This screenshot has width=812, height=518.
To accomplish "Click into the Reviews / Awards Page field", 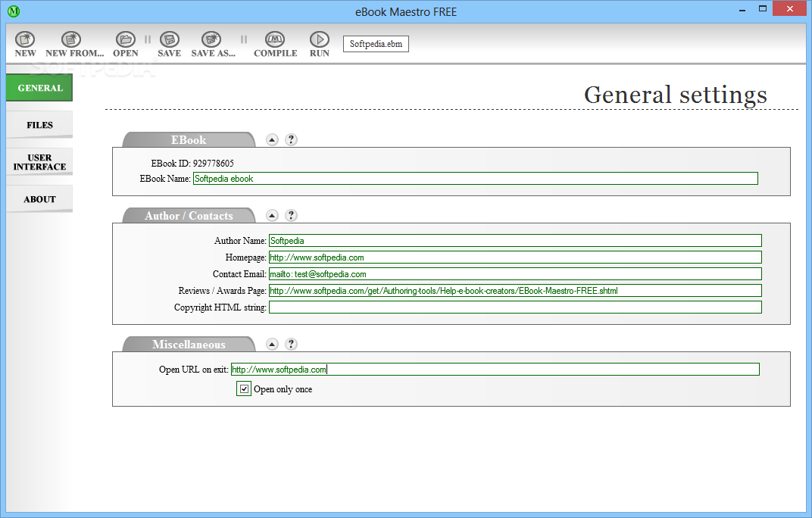I will [x=515, y=291].
